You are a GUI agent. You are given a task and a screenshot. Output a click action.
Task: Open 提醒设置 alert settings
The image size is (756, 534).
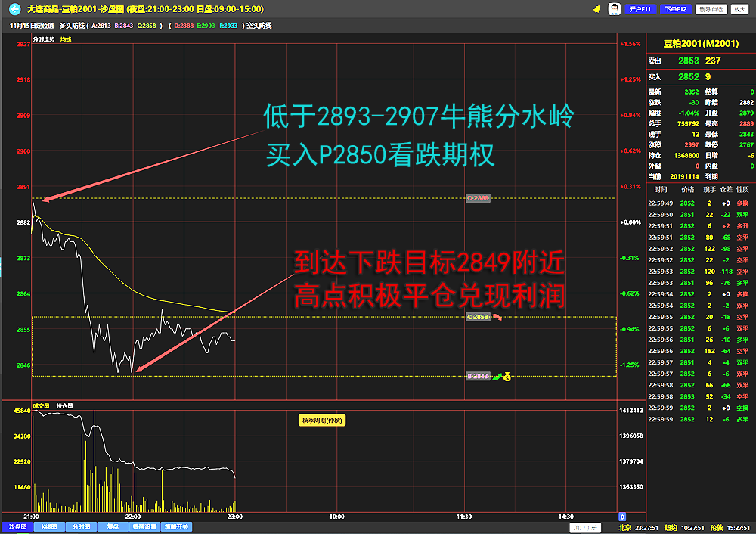tap(144, 526)
